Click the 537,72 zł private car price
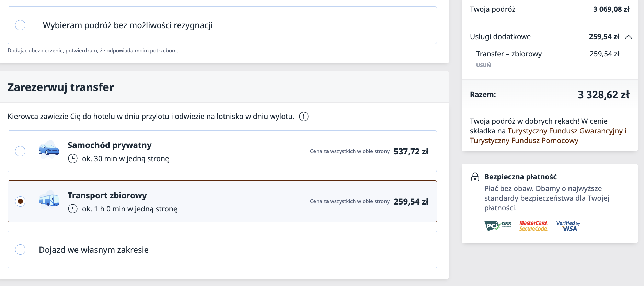The width and height of the screenshot is (644, 286). coord(411,152)
